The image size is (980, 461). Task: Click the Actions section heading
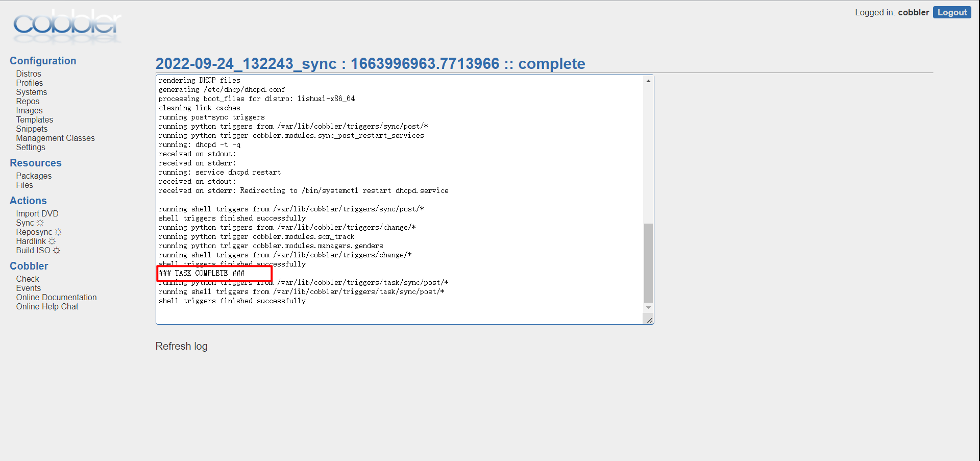[28, 201]
